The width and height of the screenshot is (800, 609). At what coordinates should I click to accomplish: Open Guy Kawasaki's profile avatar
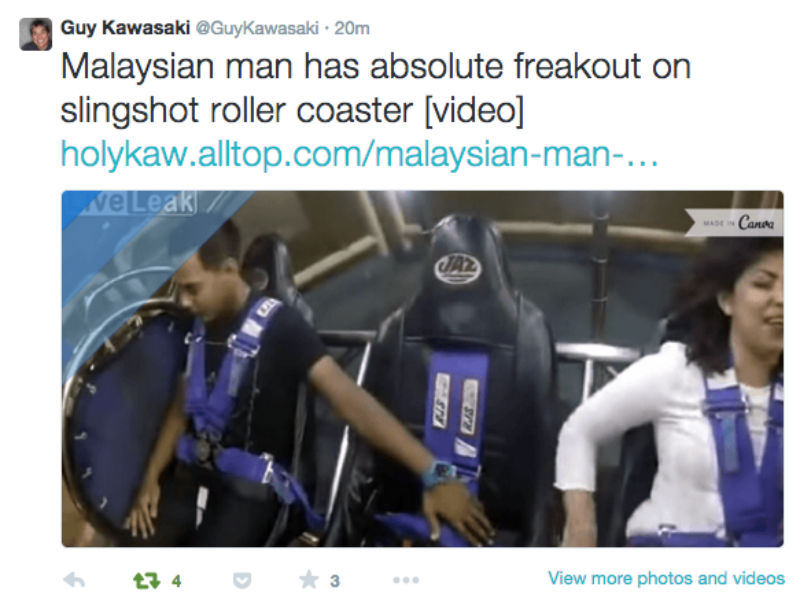[x=36, y=34]
